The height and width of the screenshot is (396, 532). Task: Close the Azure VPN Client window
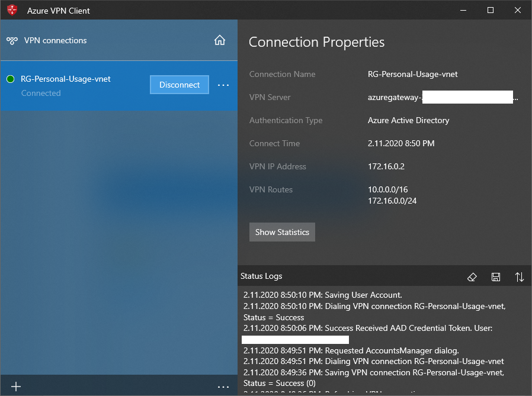(x=517, y=11)
